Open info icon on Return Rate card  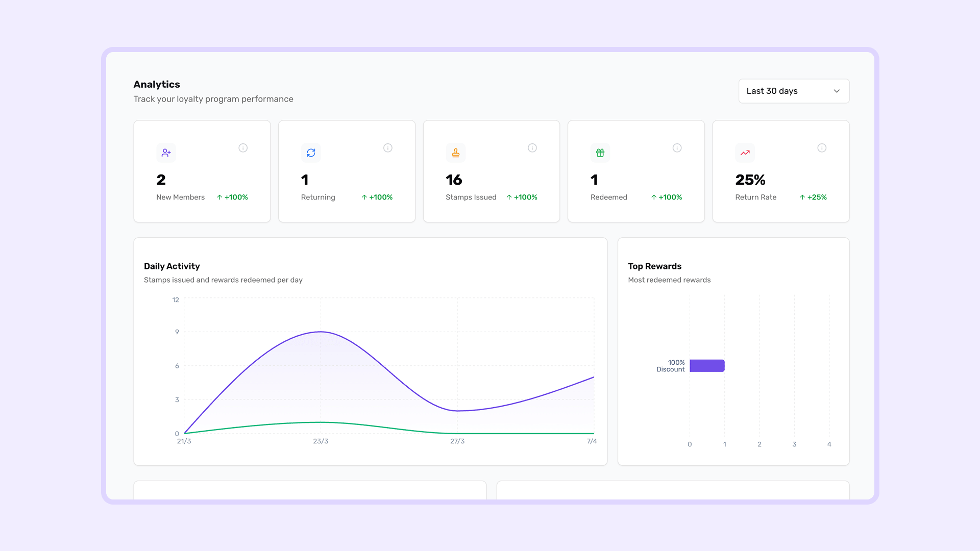pos(822,148)
